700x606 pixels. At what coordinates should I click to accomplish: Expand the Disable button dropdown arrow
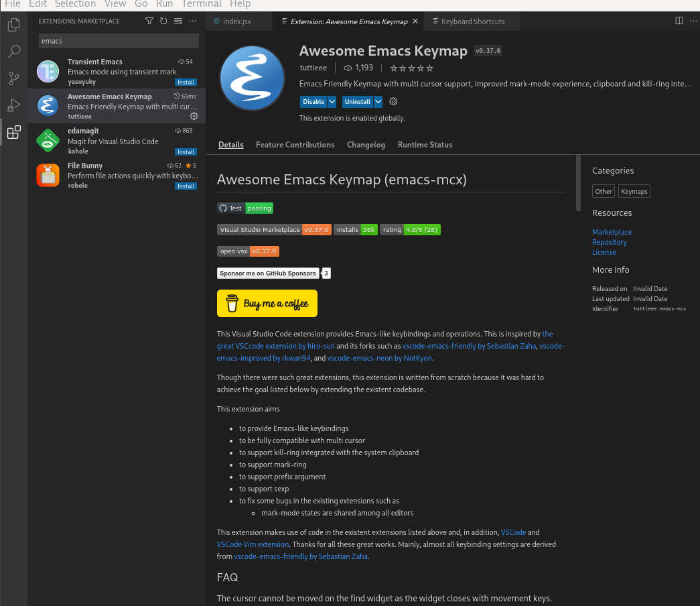[332, 101]
